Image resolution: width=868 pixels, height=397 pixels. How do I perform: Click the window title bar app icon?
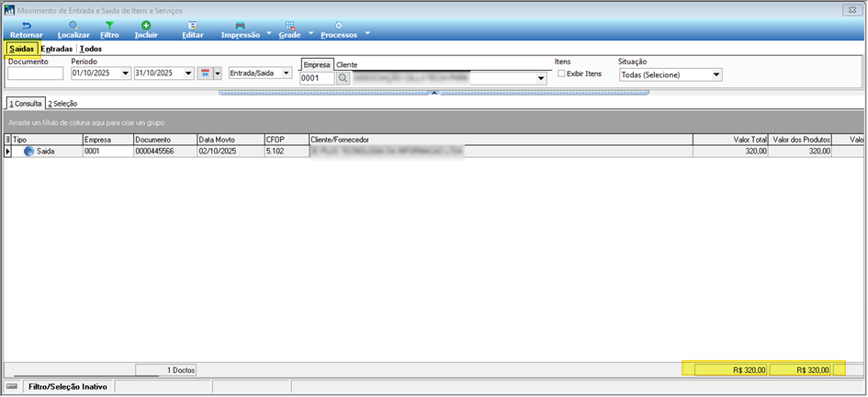pos(9,10)
